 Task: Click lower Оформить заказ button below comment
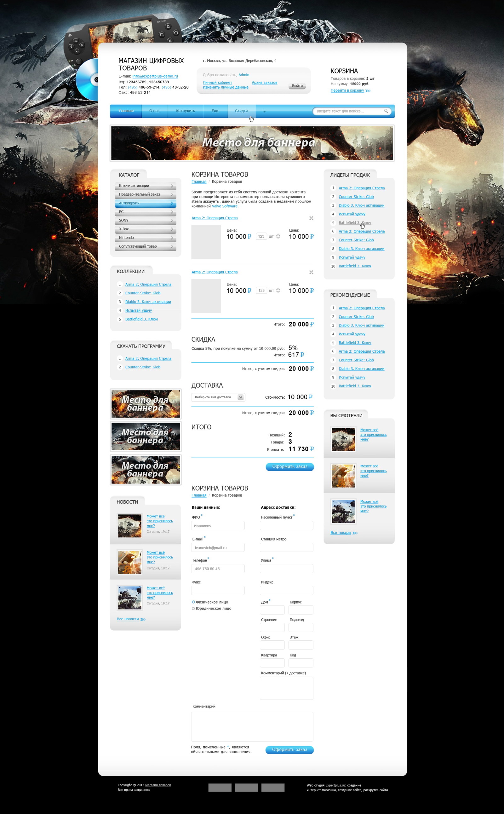click(289, 750)
